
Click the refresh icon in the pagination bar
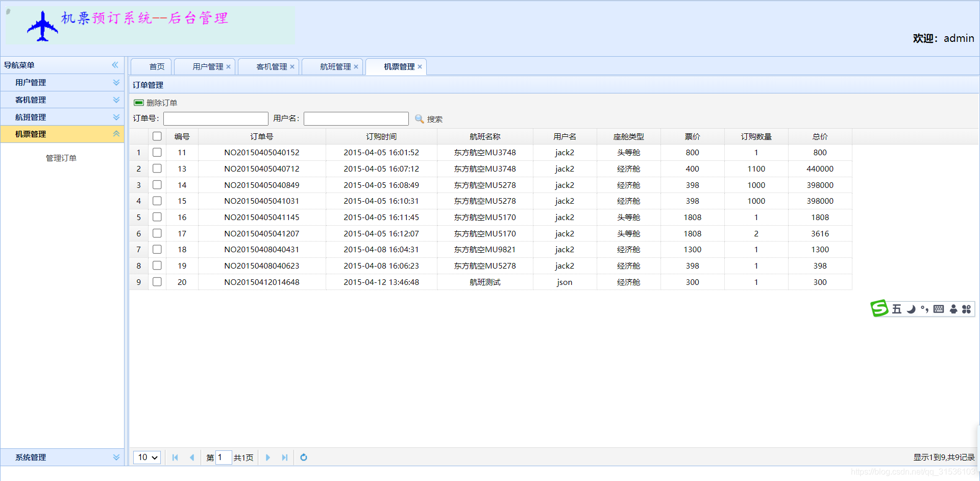303,458
